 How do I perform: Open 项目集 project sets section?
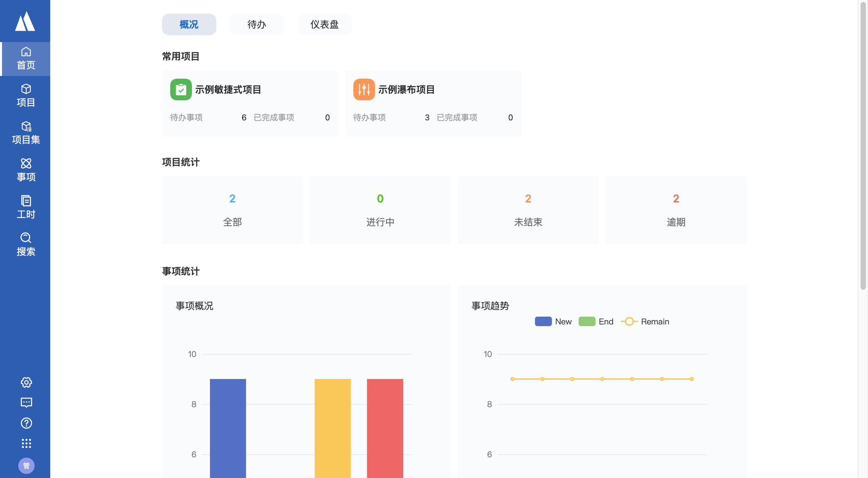tap(26, 133)
